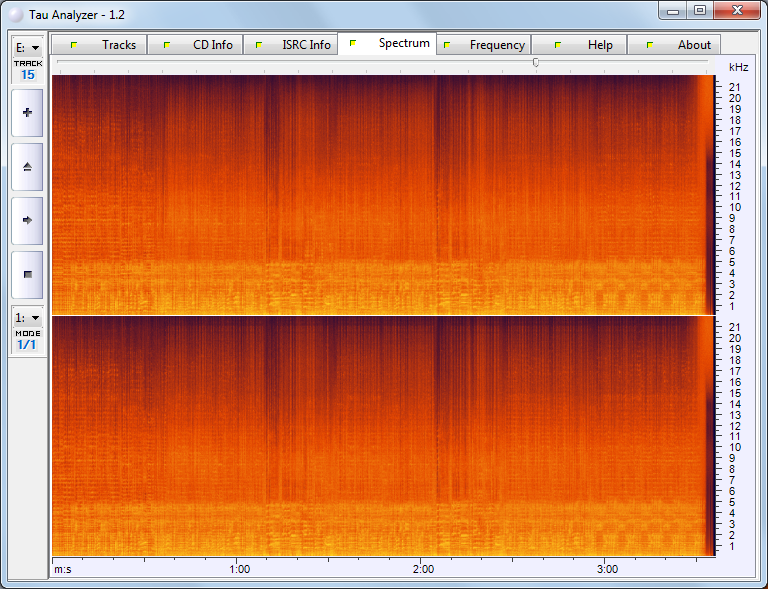Show the About tab
Image resolution: width=768 pixels, height=589 pixels.
point(675,45)
